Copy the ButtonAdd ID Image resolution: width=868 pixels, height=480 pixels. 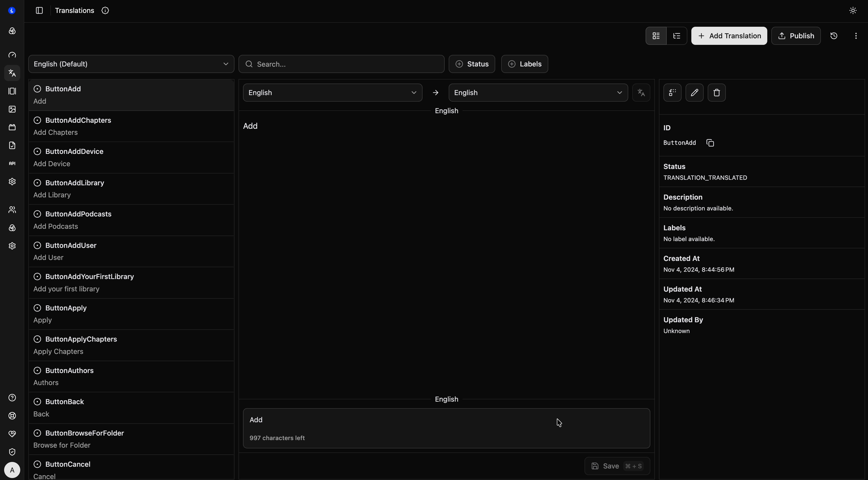[x=710, y=143]
